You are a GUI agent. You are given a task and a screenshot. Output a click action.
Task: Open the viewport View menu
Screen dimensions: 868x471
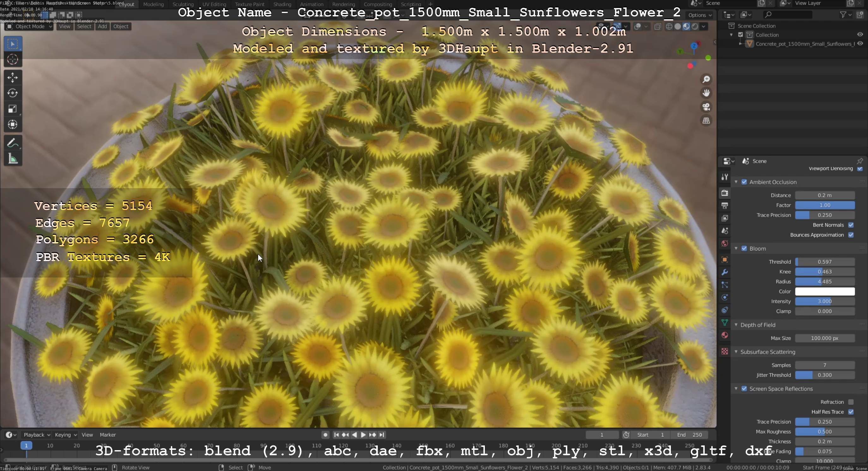point(65,27)
